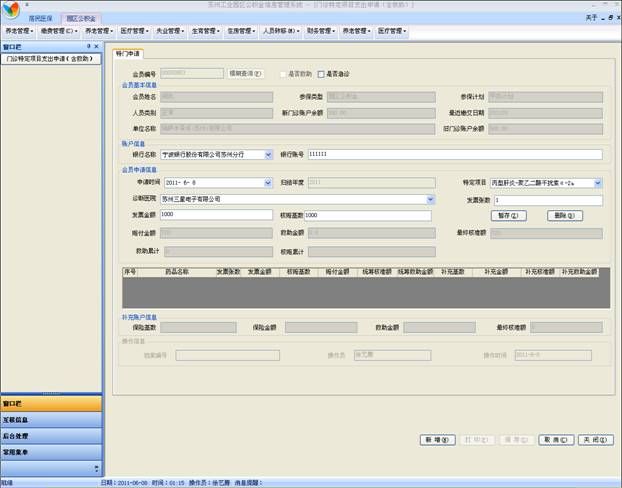This screenshot has width=622, height=488.
Task: Click the 补充核准额 column header
Action: pos(540,272)
